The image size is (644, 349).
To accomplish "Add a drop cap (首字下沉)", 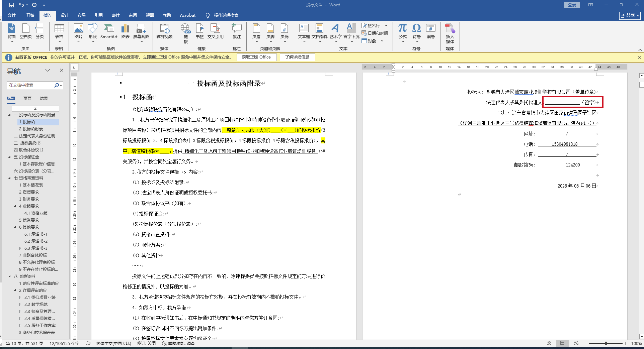I will click(351, 33).
